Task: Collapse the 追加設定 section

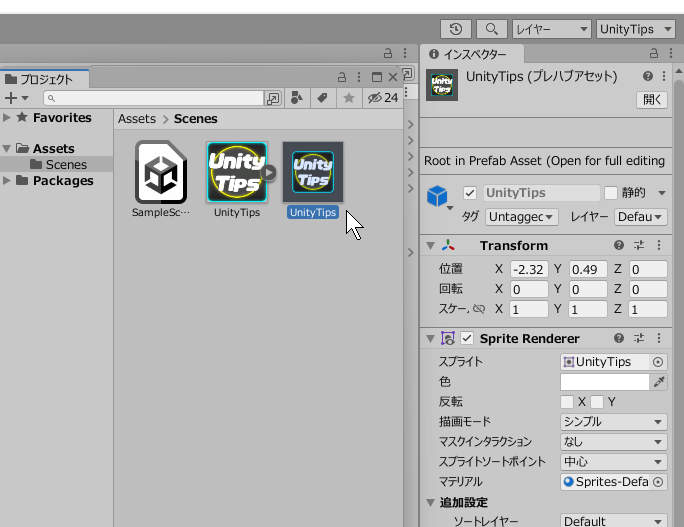Action: click(x=431, y=503)
